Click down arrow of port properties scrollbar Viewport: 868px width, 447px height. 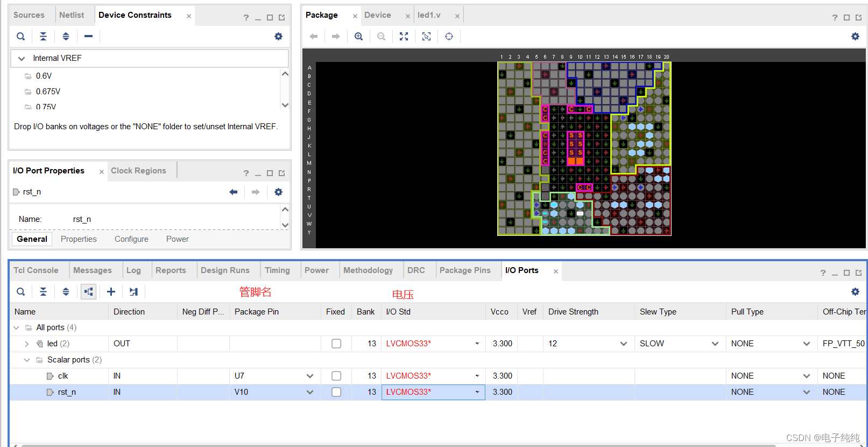(285, 225)
